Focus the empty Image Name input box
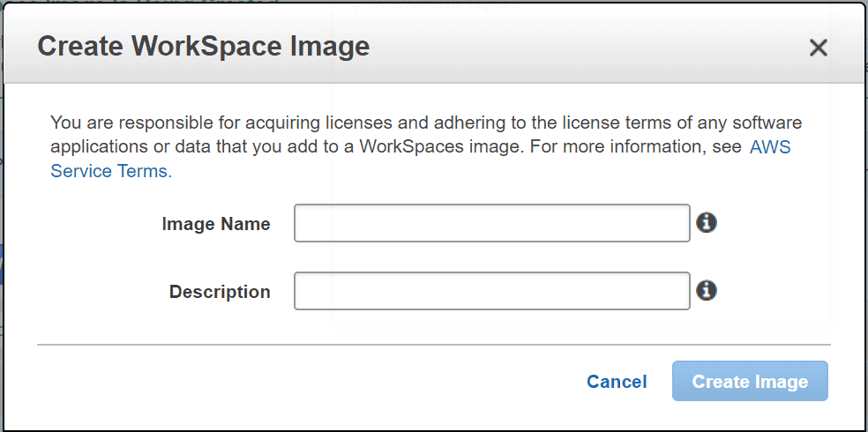Viewport: 868px width, 432px height. click(491, 223)
